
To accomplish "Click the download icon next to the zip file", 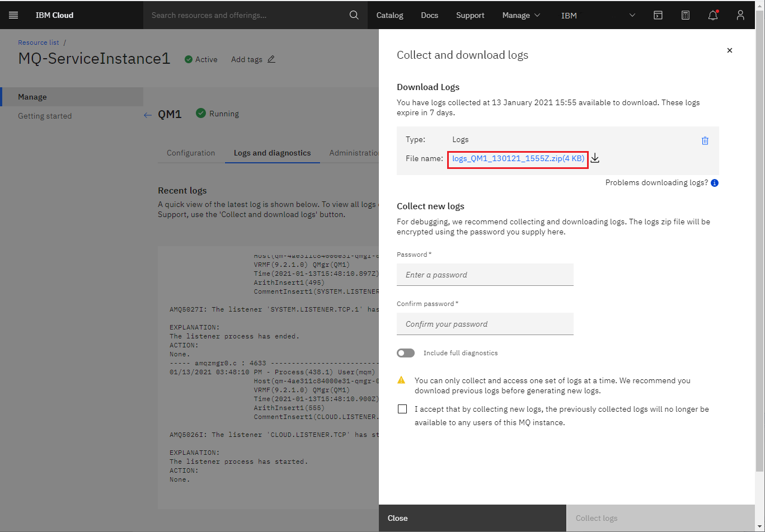I will 595,158.
